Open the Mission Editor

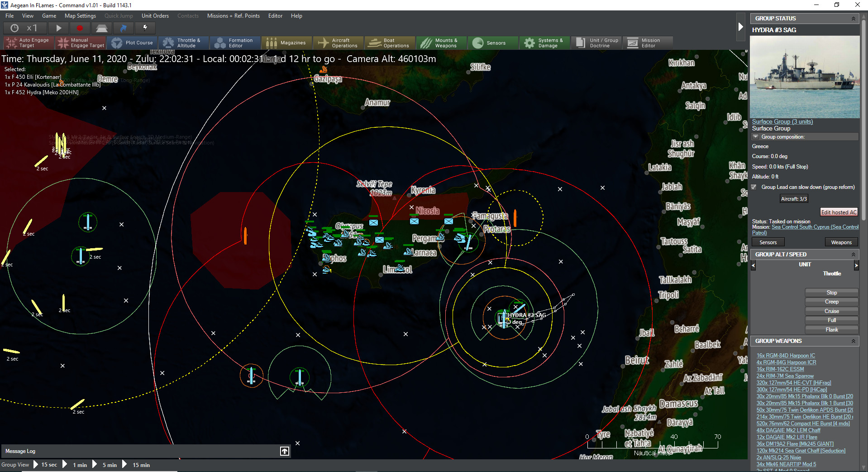[x=648, y=43]
